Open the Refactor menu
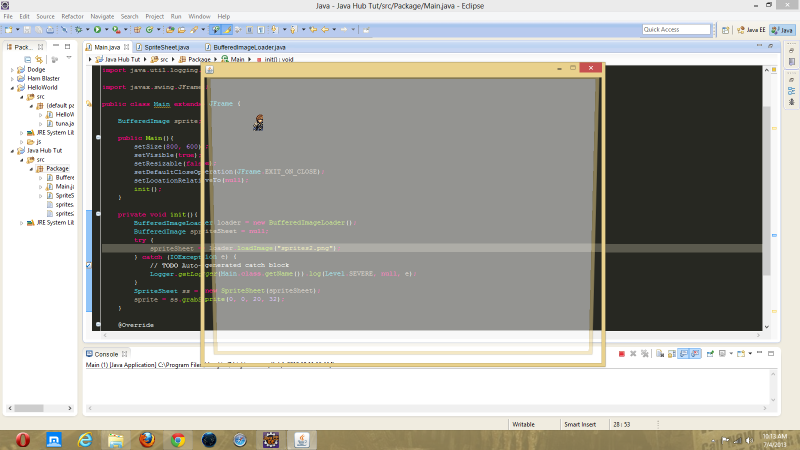 click(72, 16)
